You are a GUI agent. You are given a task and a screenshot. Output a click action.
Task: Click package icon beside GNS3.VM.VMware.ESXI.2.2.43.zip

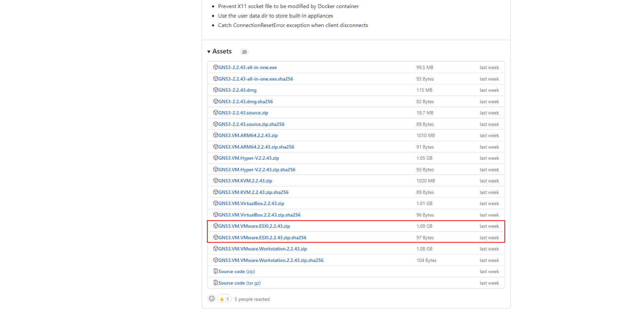tap(215, 226)
